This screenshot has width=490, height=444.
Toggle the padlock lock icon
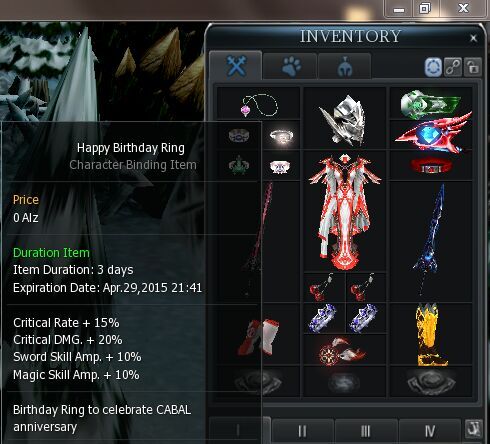(x=473, y=67)
